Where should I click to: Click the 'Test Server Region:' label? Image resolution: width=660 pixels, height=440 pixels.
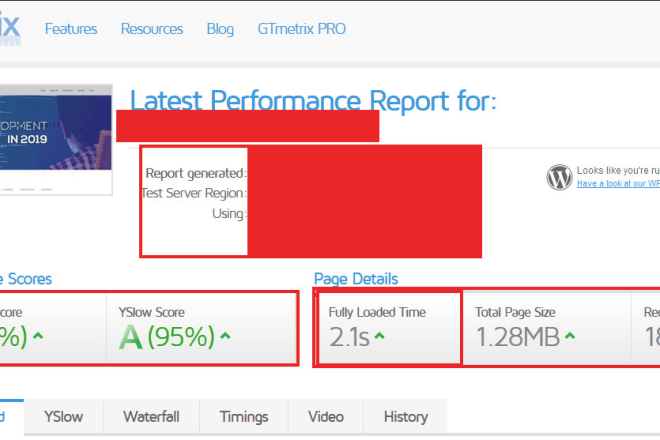194,193
